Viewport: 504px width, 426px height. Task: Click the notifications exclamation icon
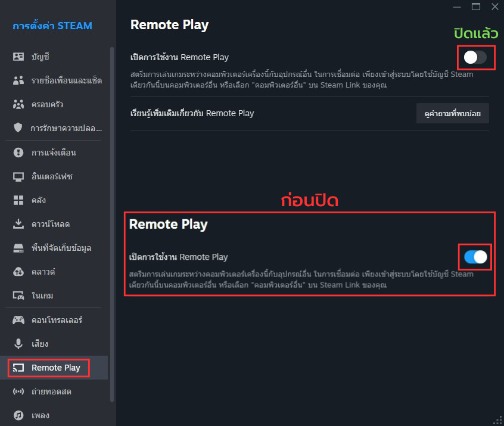coord(18,153)
